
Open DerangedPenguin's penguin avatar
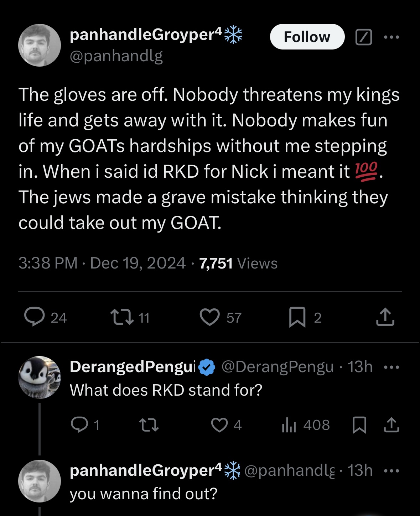(40, 377)
